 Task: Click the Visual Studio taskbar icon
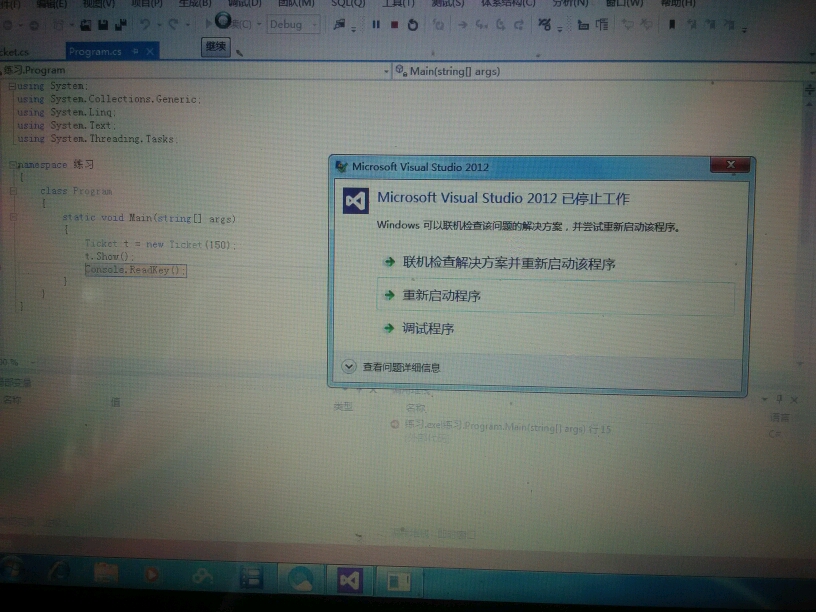tap(350, 579)
